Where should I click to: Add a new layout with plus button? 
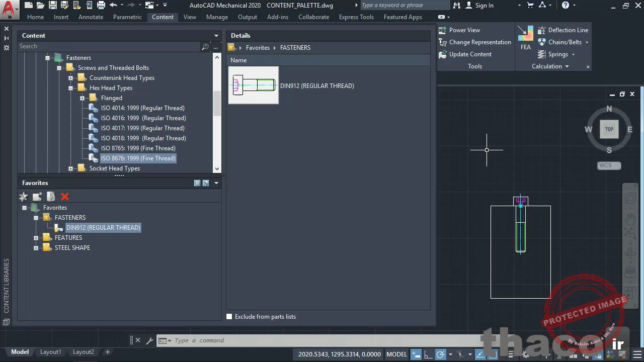pos(107,352)
